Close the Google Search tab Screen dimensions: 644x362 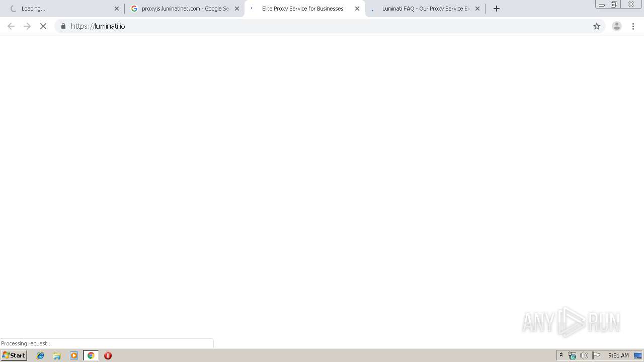237,9
